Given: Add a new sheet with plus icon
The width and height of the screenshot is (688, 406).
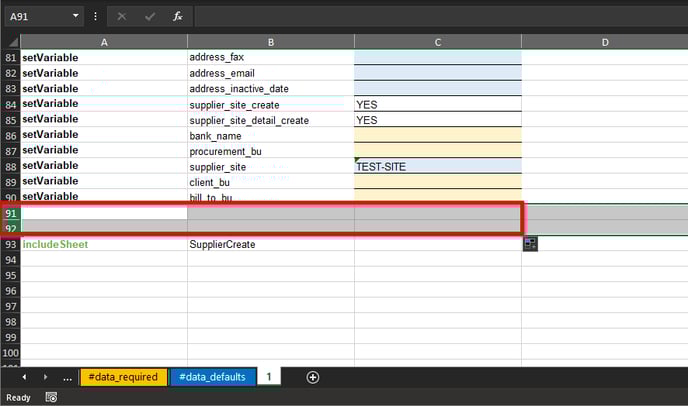Looking at the screenshot, I should tap(313, 377).
